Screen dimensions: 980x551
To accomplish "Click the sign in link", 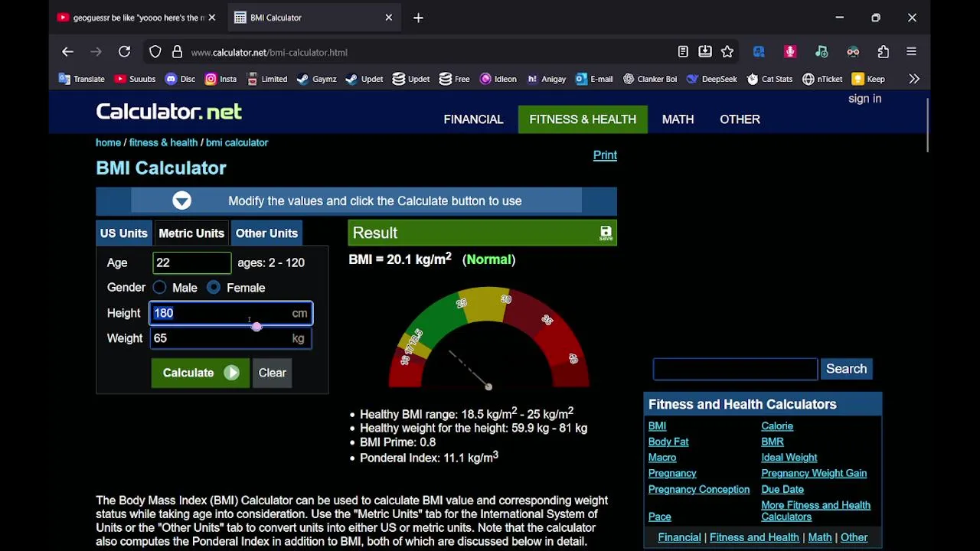I will pos(864,99).
